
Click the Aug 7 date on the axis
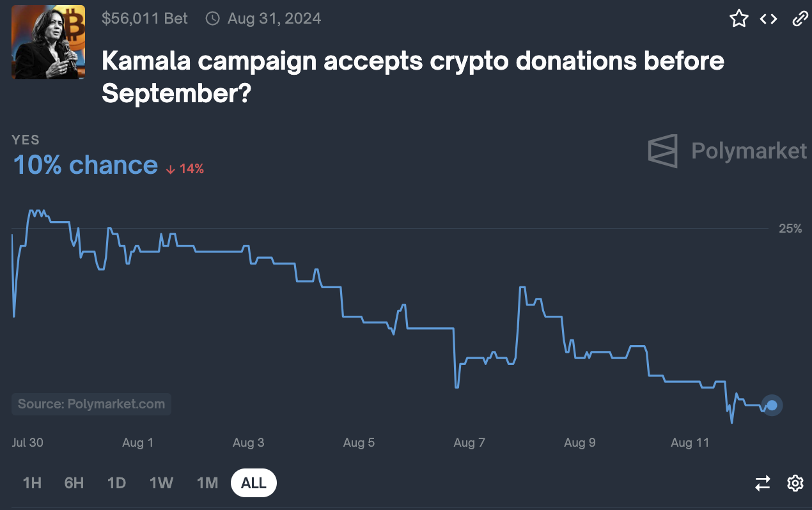[469, 443]
